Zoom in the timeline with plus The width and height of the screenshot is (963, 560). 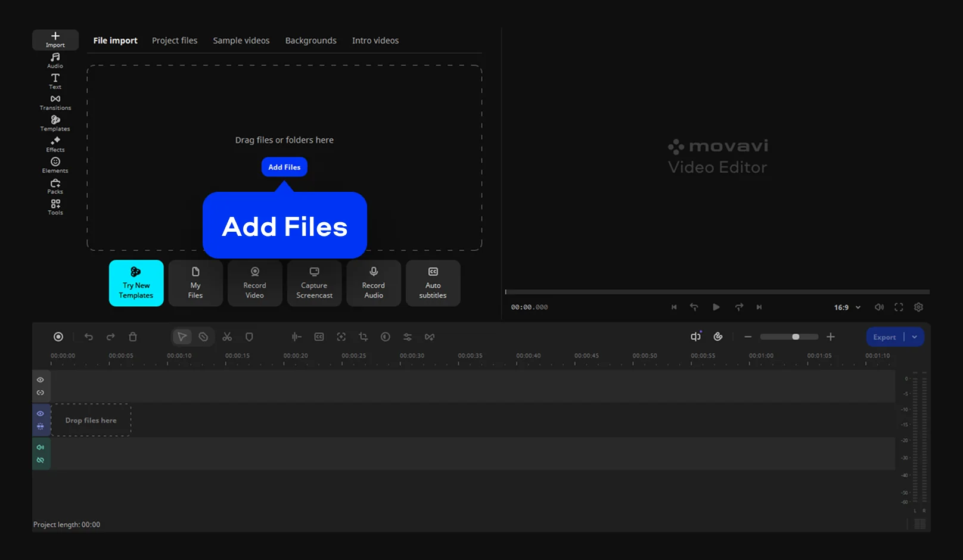tap(831, 337)
